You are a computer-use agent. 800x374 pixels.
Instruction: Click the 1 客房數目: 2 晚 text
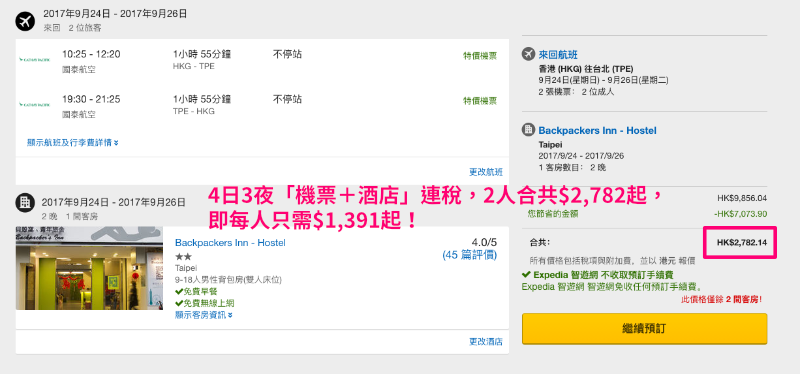[572, 167]
